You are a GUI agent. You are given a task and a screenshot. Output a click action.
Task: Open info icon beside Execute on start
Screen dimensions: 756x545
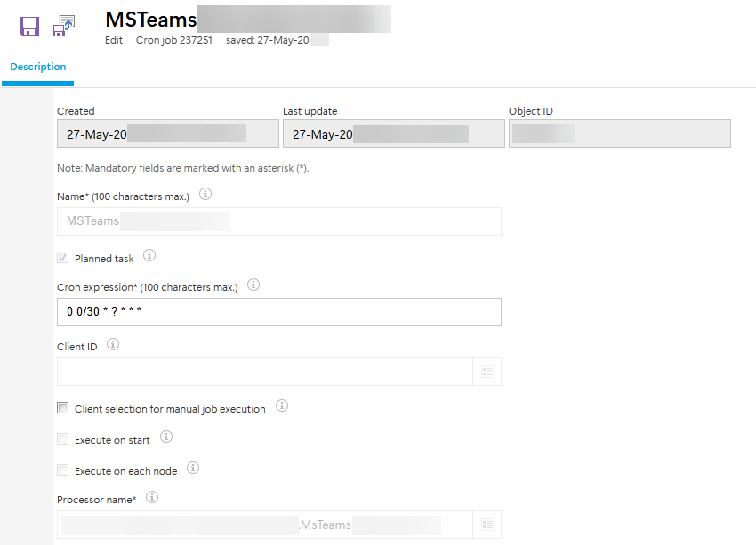pos(166,437)
